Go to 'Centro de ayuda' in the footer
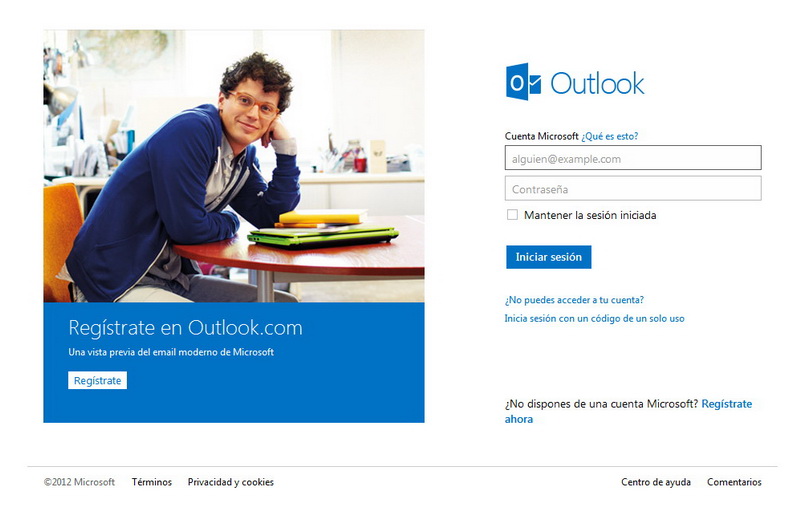 tap(656, 482)
